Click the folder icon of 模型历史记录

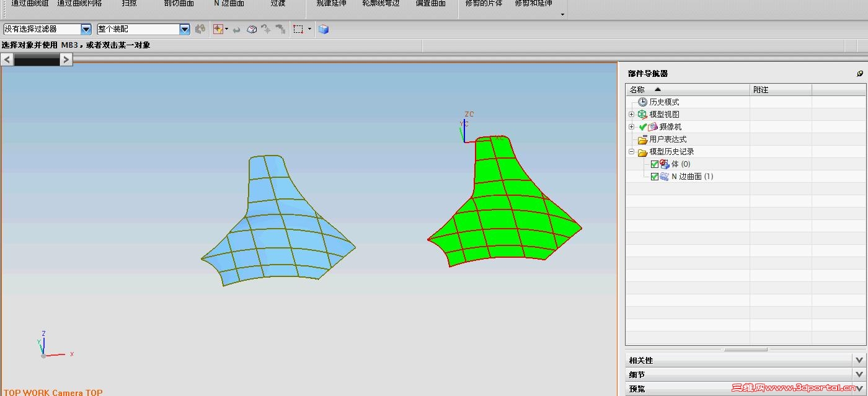[x=642, y=152]
